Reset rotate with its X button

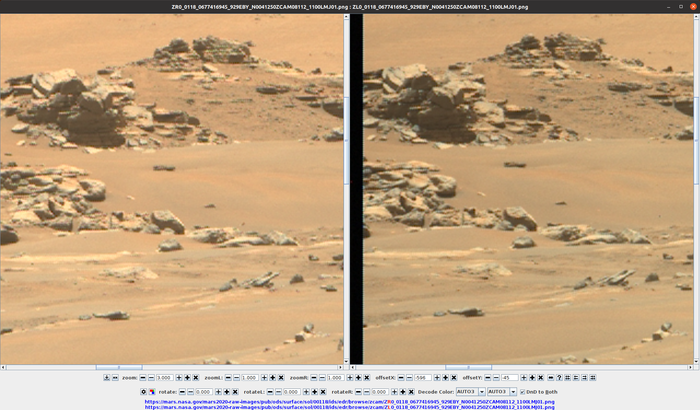point(235,392)
